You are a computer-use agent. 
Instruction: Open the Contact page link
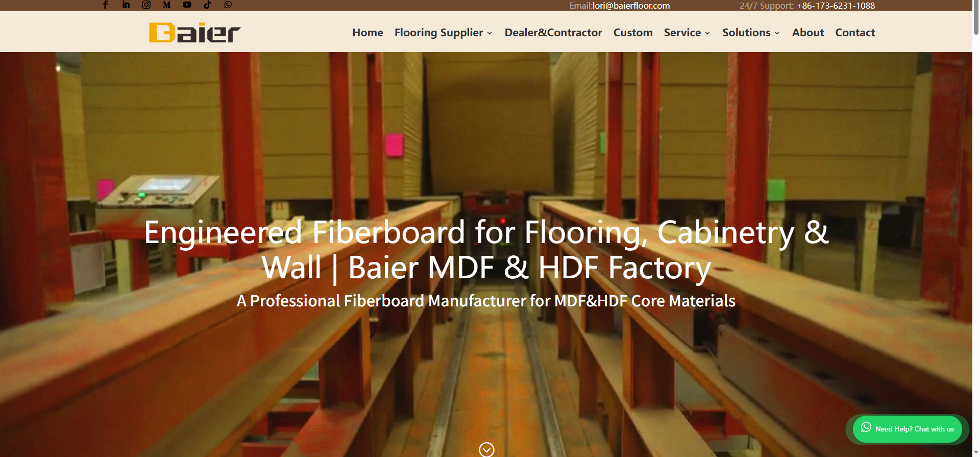pyautogui.click(x=855, y=33)
